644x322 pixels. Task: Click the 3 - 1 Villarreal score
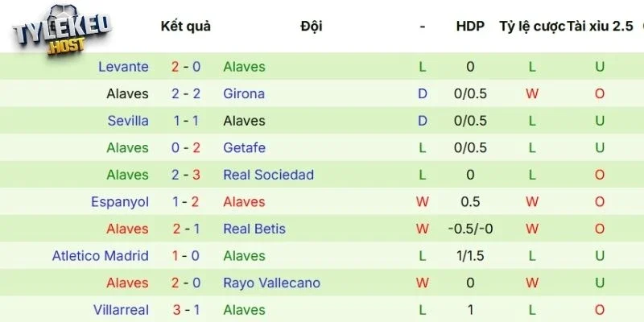click(x=185, y=310)
